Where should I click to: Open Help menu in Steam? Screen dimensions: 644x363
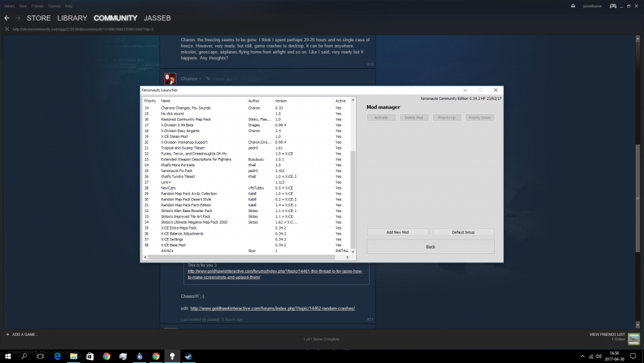(68, 6)
